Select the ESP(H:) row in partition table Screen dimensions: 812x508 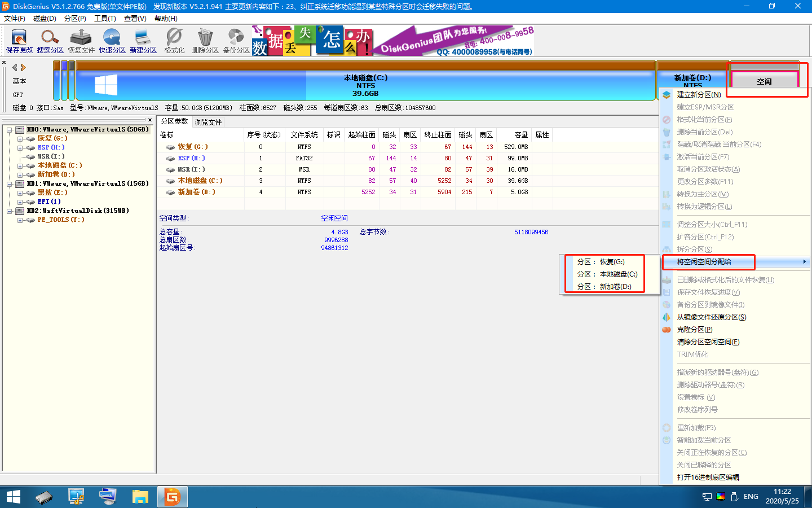pos(354,158)
